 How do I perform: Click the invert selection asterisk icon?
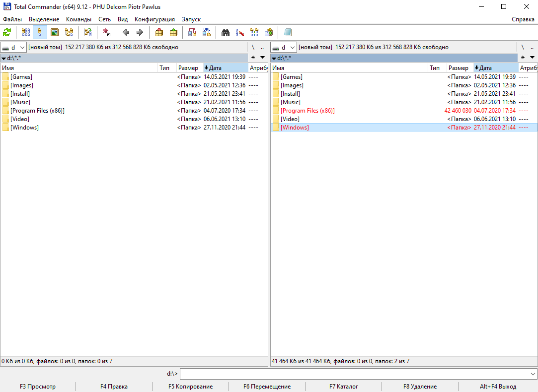pos(106,33)
